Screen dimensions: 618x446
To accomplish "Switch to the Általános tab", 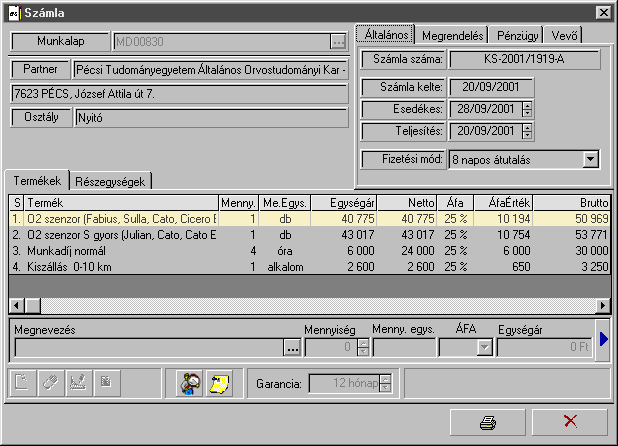I will click(385, 35).
